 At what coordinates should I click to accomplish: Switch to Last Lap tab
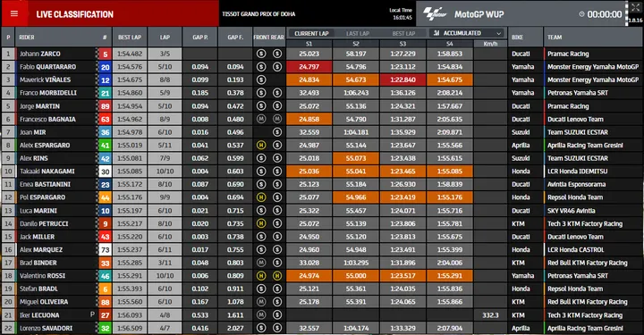click(x=357, y=34)
